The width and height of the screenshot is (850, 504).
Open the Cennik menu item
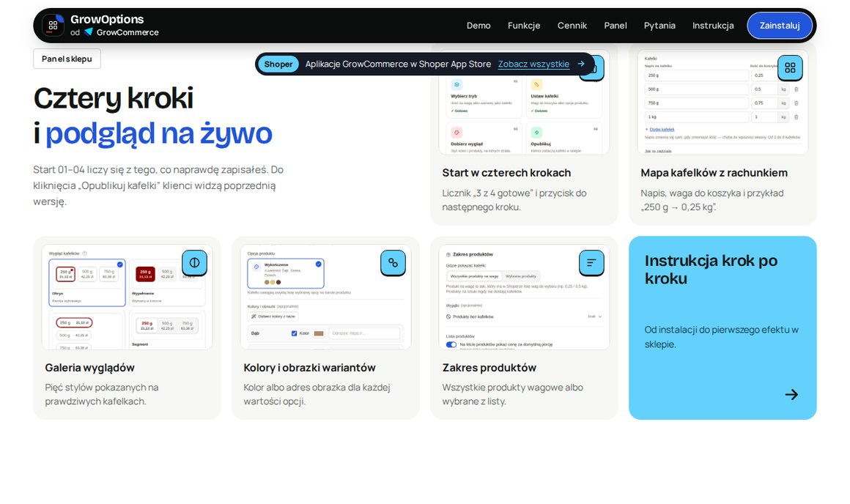pos(572,26)
